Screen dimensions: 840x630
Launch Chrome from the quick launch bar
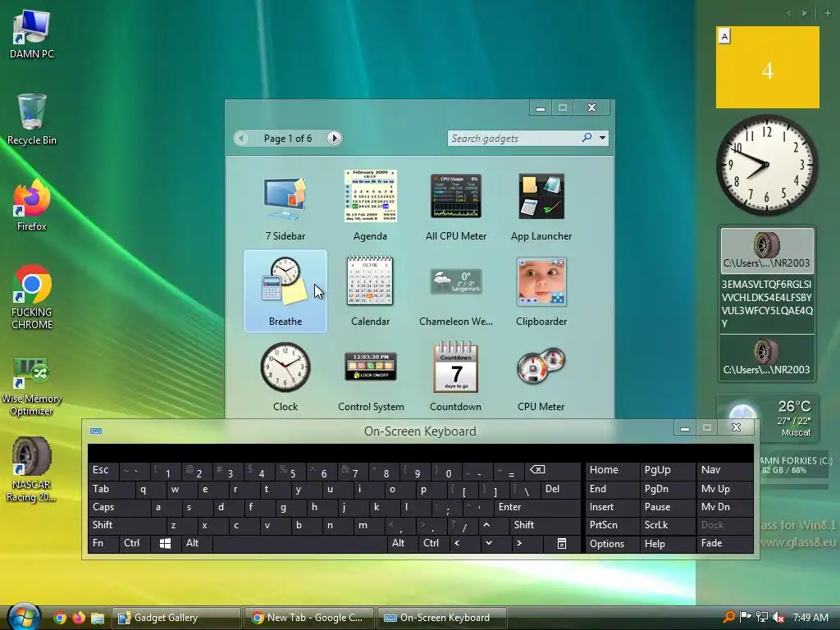click(60, 618)
